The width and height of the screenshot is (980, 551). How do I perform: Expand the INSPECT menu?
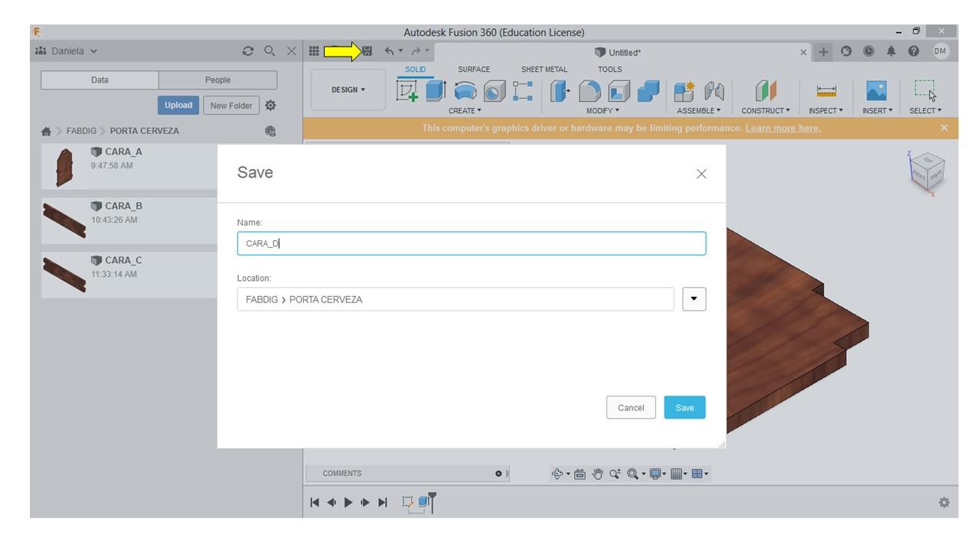pyautogui.click(x=825, y=110)
